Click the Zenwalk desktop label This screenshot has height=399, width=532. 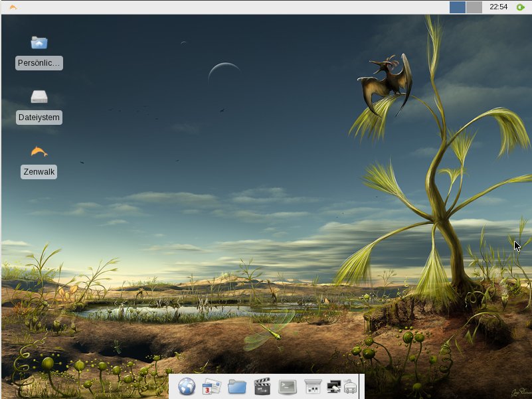tap(39, 172)
